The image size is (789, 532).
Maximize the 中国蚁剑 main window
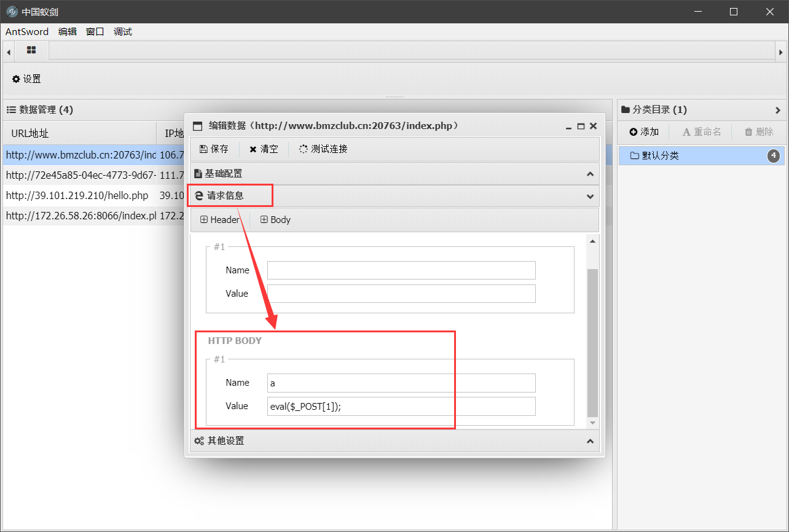tap(734, 12)
